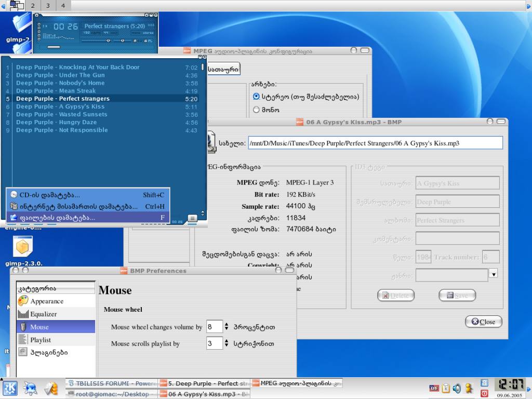
Task: Open the gimp-2.3.0 package desktop icon
Action: pos(23,247)
